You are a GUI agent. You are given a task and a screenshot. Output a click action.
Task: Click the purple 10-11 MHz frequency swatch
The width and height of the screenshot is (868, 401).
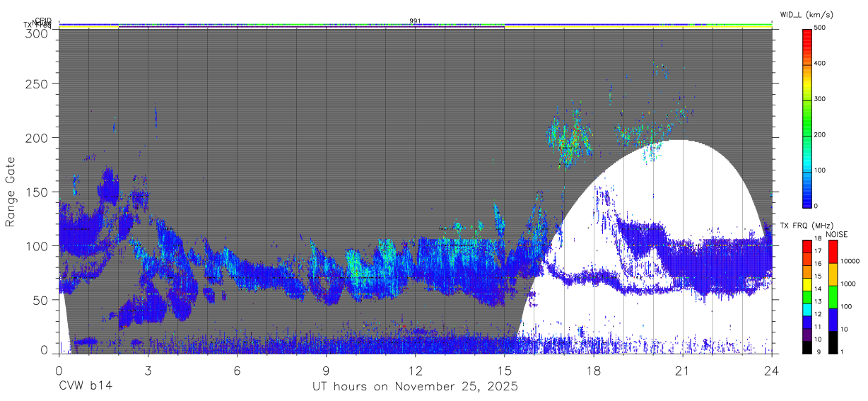click(807, 335)
